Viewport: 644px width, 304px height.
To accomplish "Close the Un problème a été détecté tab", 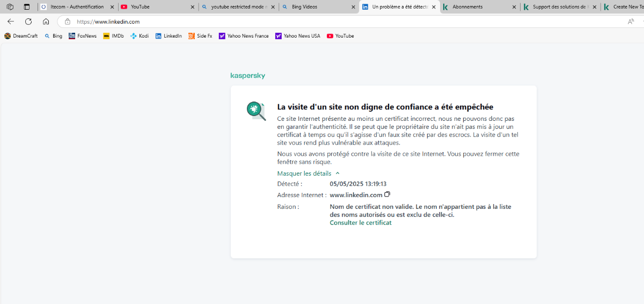I will (x=434, y=7).
